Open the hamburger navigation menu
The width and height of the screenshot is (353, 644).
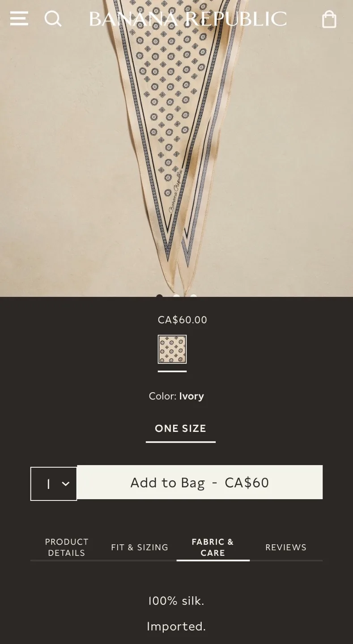coord(19,19)
